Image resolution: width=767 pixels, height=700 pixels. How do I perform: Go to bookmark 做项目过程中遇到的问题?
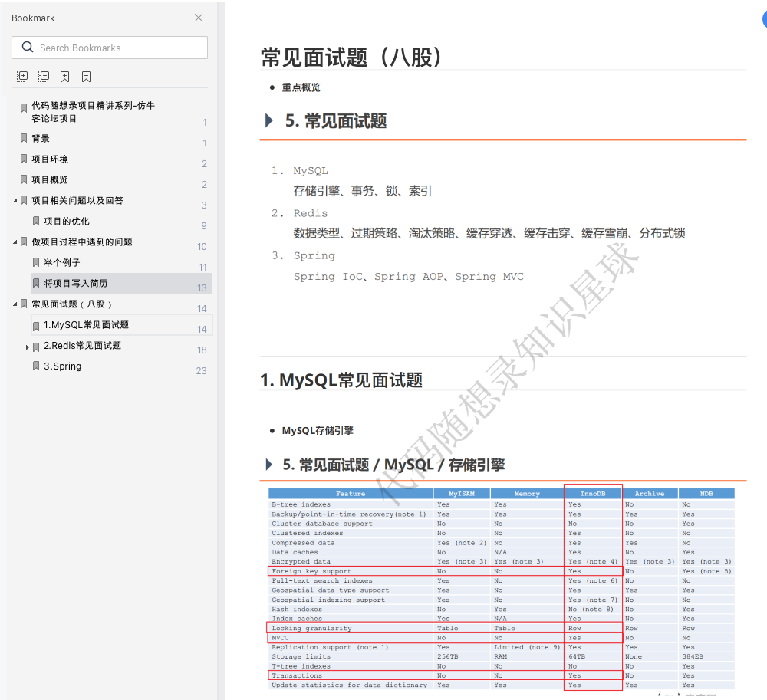tap(82, 242)
